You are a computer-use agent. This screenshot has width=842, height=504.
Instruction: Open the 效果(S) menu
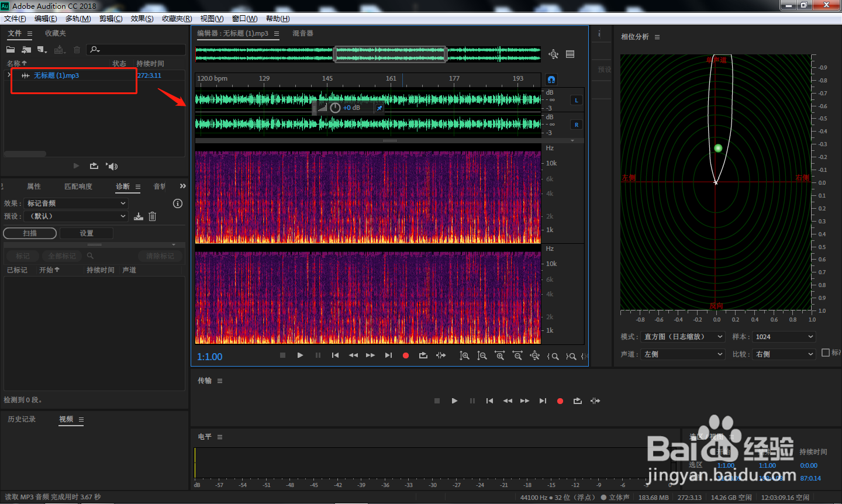pyautogui.click(x=142, y=19)
